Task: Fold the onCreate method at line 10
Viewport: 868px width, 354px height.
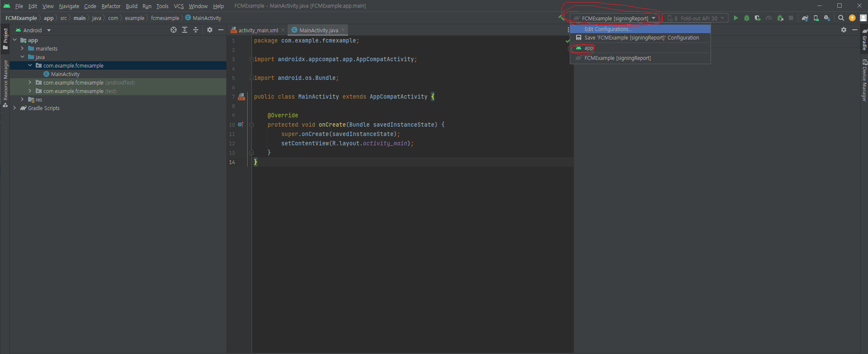Action: click(x=251, y=125)
